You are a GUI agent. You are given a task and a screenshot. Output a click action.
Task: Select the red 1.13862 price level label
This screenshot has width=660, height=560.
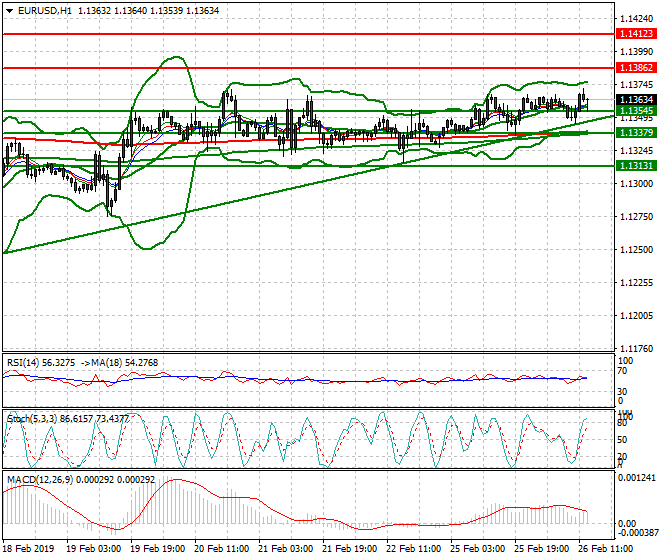coord(636,68)
